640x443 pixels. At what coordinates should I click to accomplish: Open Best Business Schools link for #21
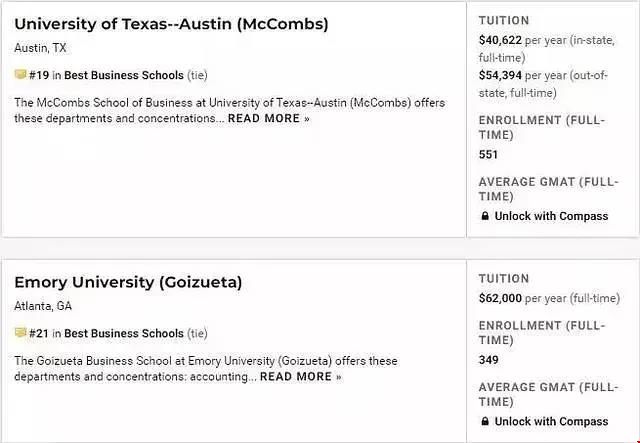tap(124, 334)
